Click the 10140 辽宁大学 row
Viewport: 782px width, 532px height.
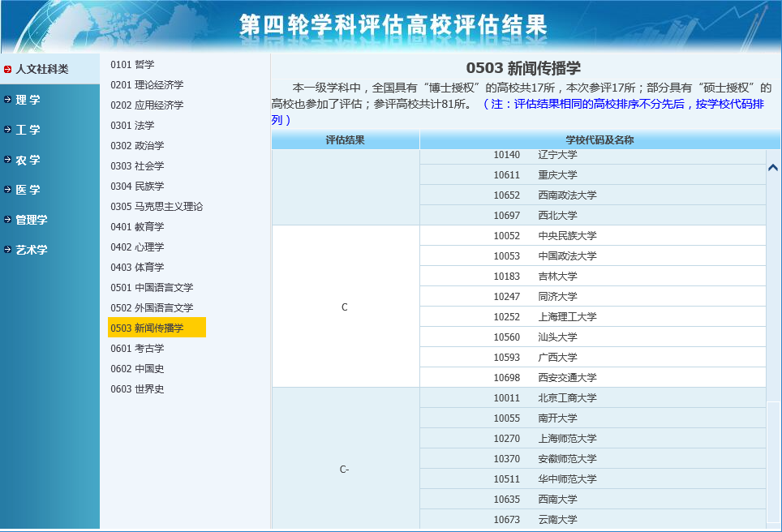click(592, 155)
